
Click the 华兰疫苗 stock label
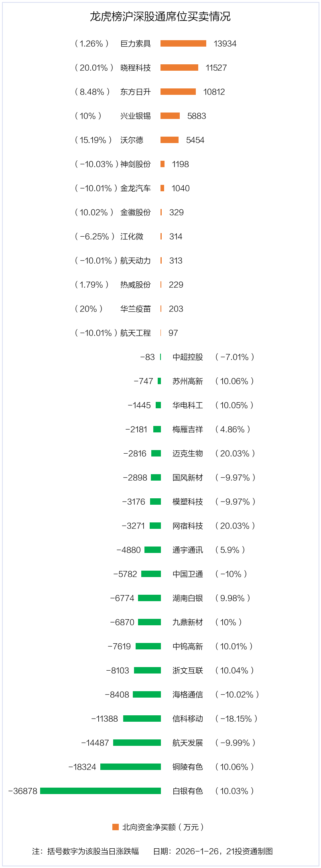coord(136,309)
